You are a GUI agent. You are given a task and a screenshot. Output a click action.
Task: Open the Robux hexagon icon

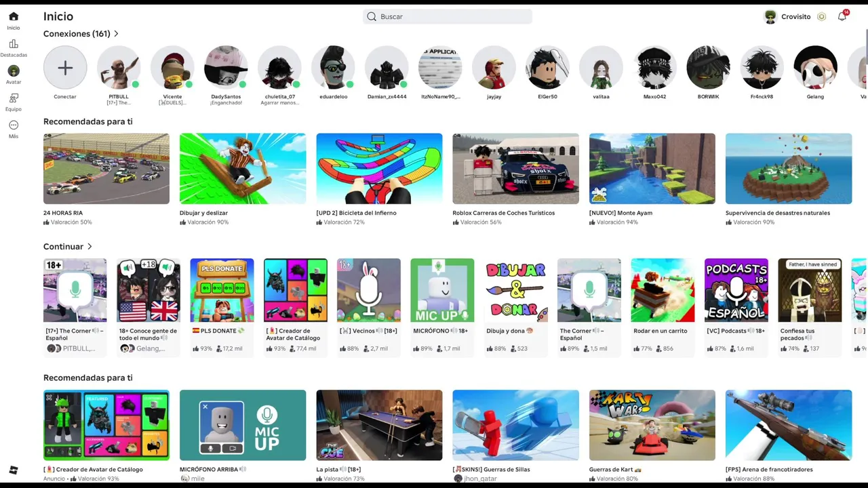point(821,17)
